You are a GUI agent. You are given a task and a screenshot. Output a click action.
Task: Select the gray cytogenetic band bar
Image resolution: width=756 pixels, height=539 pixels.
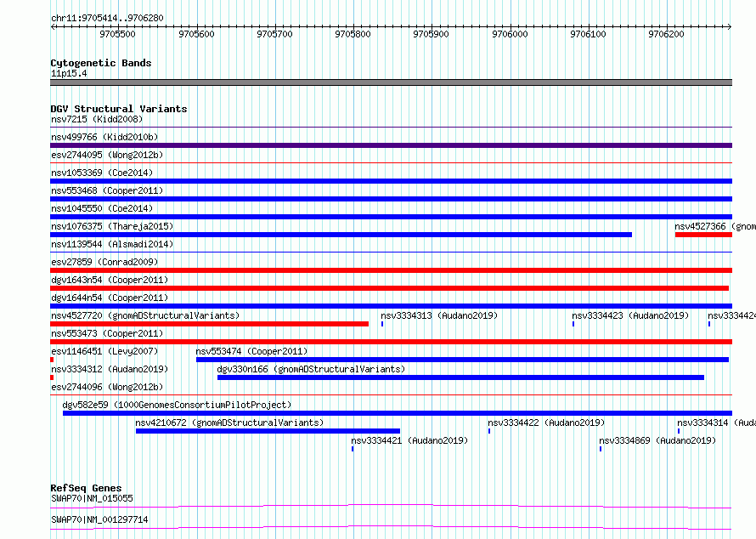391,82
